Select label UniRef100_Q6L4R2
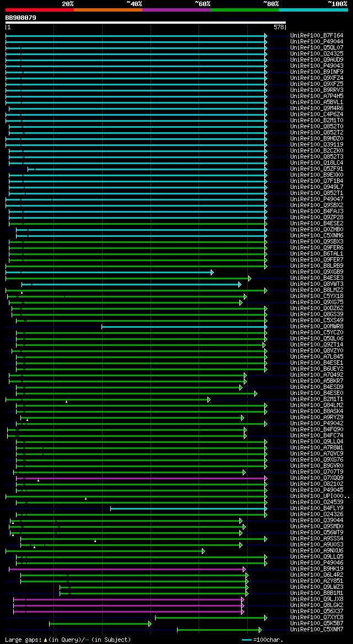The width and height of the screenshot is (353, 644). (317, 575)
